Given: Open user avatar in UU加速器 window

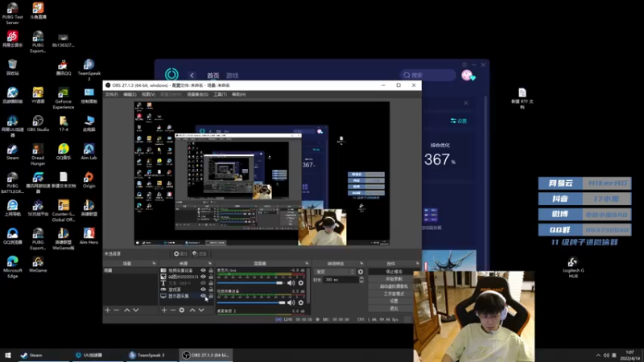Looking at the screenshot, I should pyautogui.click(x=467, y=75).
